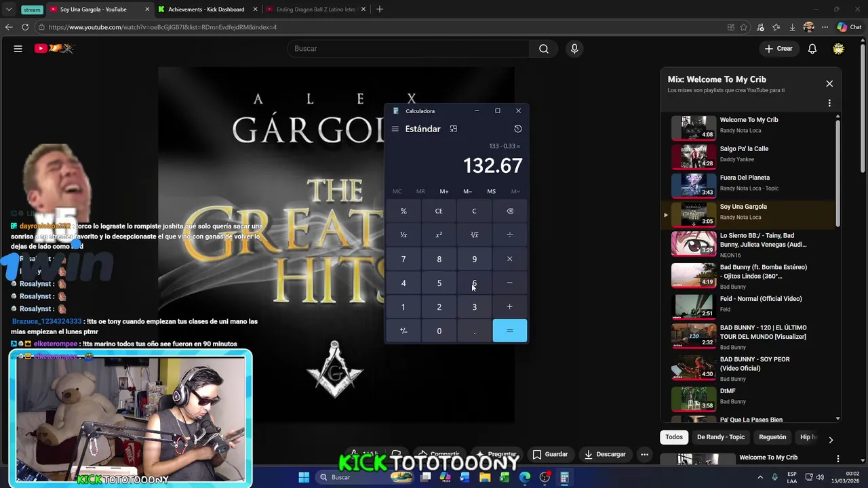This screenshot has width=868, height=488.
Task: Click the plus key on calculator
Action: click(x=510, y=307)
